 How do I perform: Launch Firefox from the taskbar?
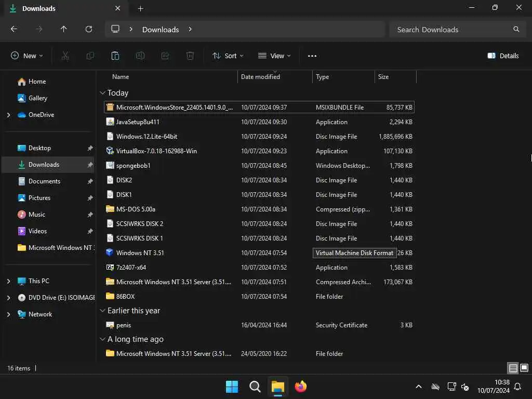pos(301,387)
